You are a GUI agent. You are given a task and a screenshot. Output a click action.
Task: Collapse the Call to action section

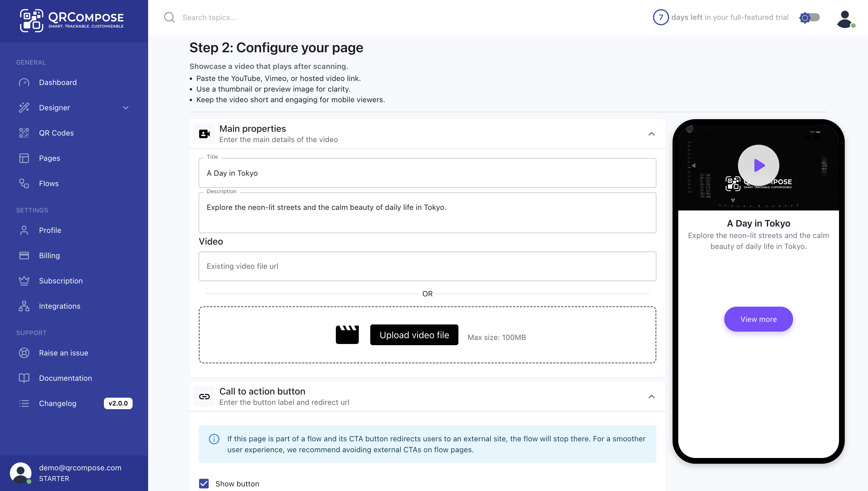[x=651, y=397]
